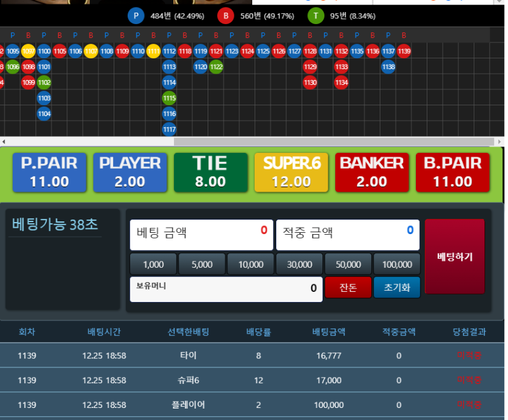Click the 베팅가능 38초 countdown text
Viewport: 508px width, 420px height.
point(55,224)
